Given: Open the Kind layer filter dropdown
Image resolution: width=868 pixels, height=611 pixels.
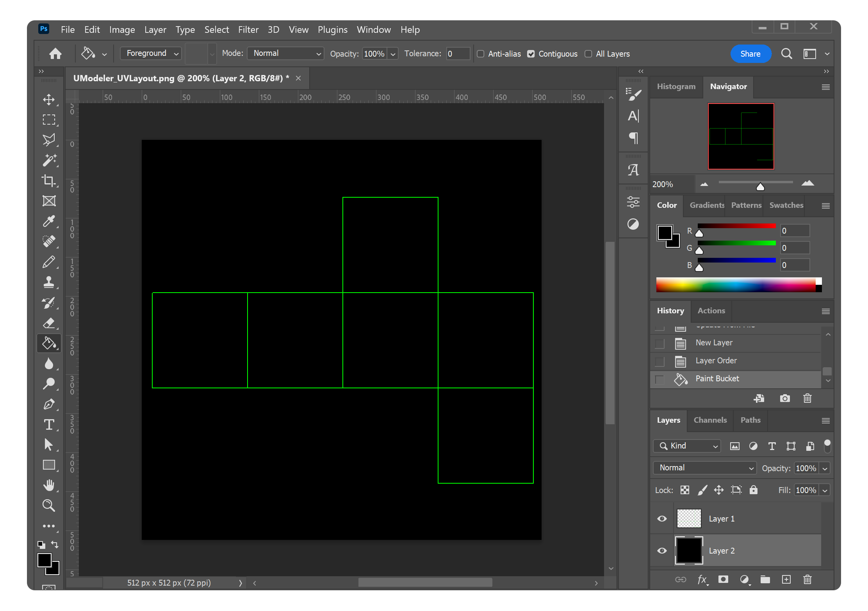Looking at the screenshot, I should point(687,446).
